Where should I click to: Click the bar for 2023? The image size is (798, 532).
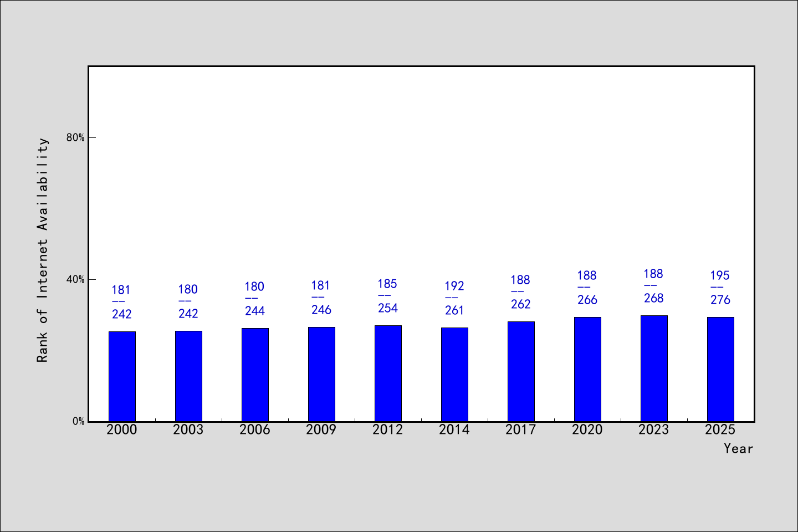pyautogui.click(x=654, y=369)
